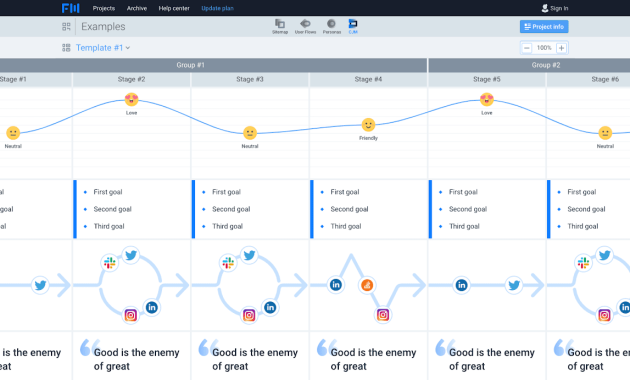630x380 pixels.
Task: Open the User Flows tool icon
Action: click(305, 26)
